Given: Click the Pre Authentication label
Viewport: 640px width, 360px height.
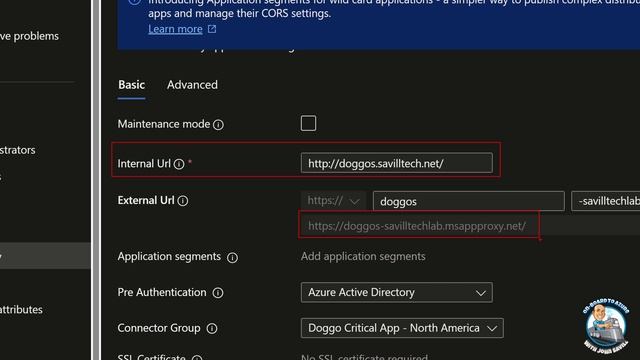Looking at the screenshot, I should [x=162, y=292].
